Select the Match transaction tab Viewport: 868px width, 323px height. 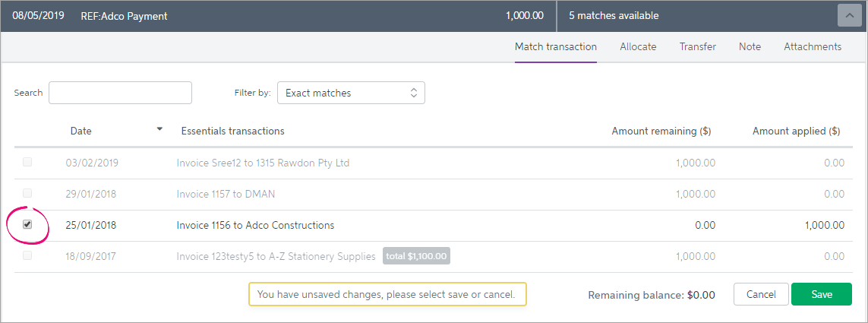(x=556, y=47)
